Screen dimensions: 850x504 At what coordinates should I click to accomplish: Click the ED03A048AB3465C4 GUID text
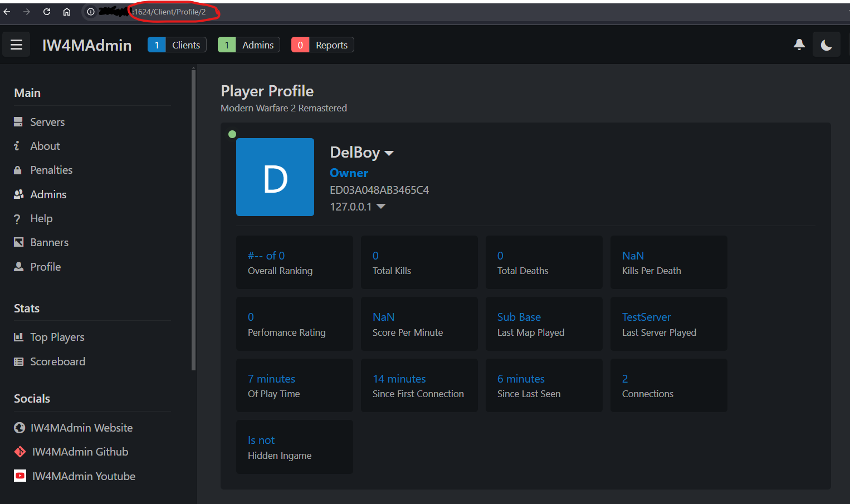coord(379,190)
